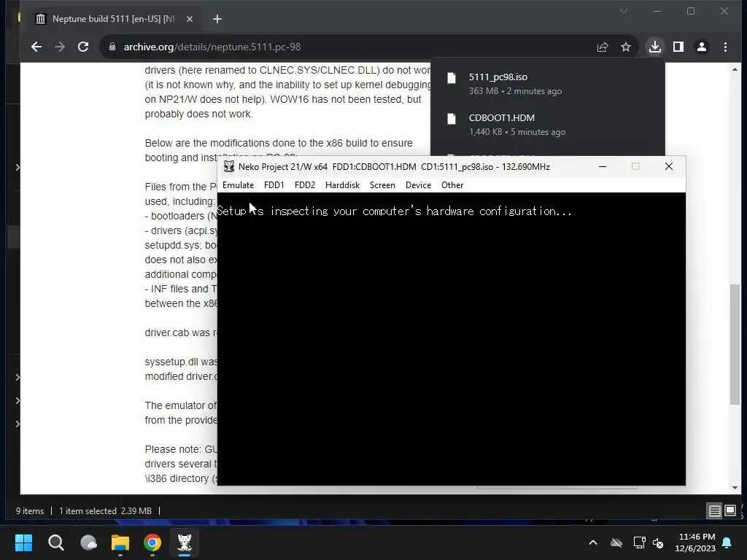Open Chrome side panel
747x560 pixels.
tap(678, 47)
